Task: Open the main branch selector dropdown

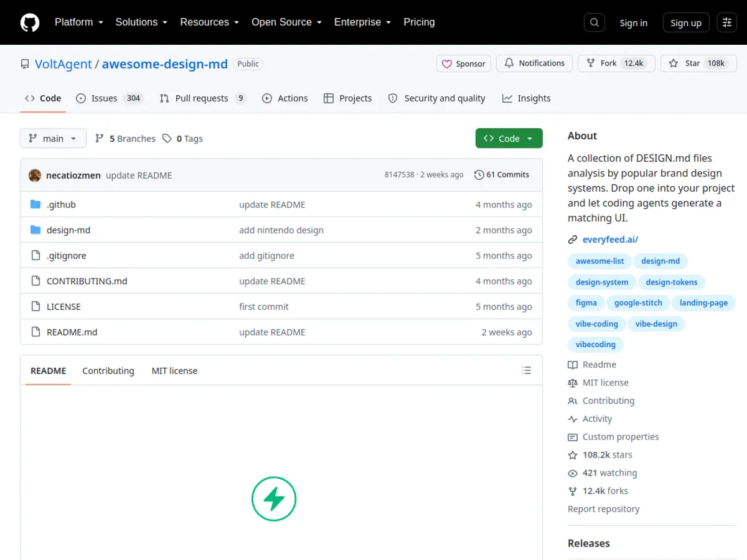Action: (53, 139)
